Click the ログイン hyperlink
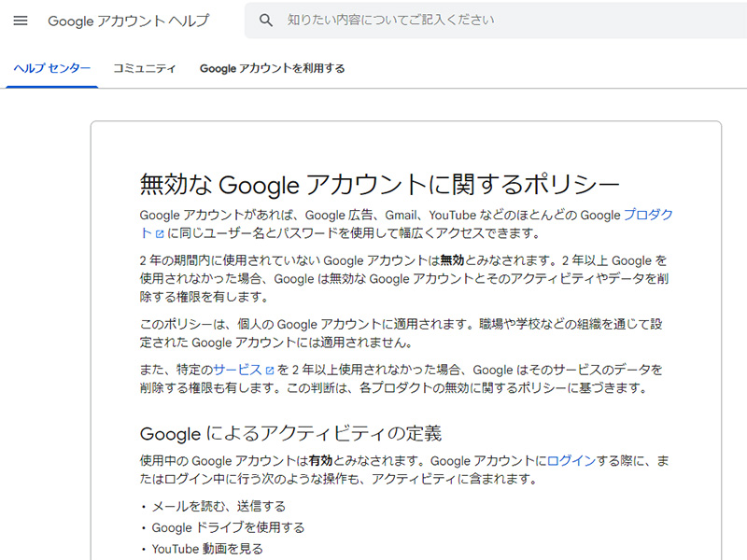Screen dimensions: 747x560 click(x=571, y=461)
